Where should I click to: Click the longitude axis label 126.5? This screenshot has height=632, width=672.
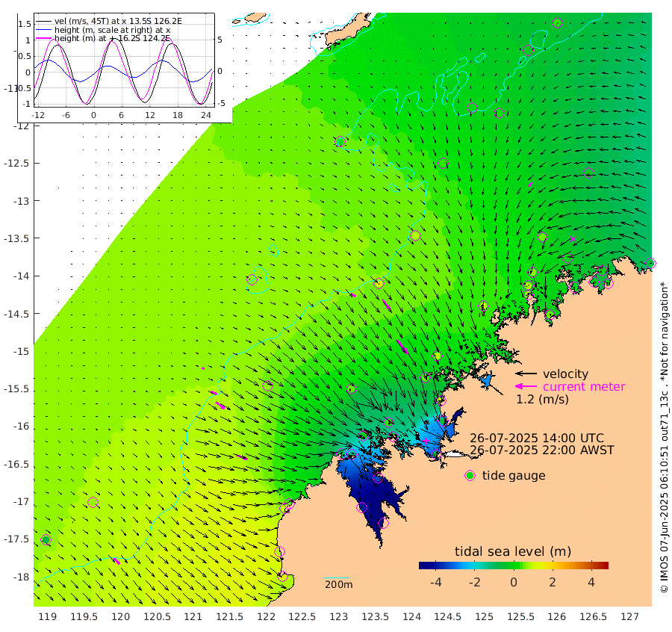coord(593,616)
